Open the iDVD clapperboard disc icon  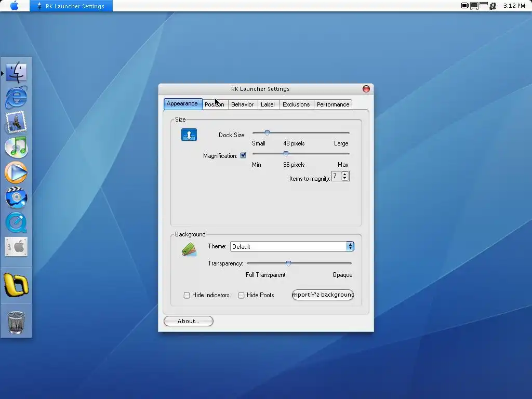point(16,197)
